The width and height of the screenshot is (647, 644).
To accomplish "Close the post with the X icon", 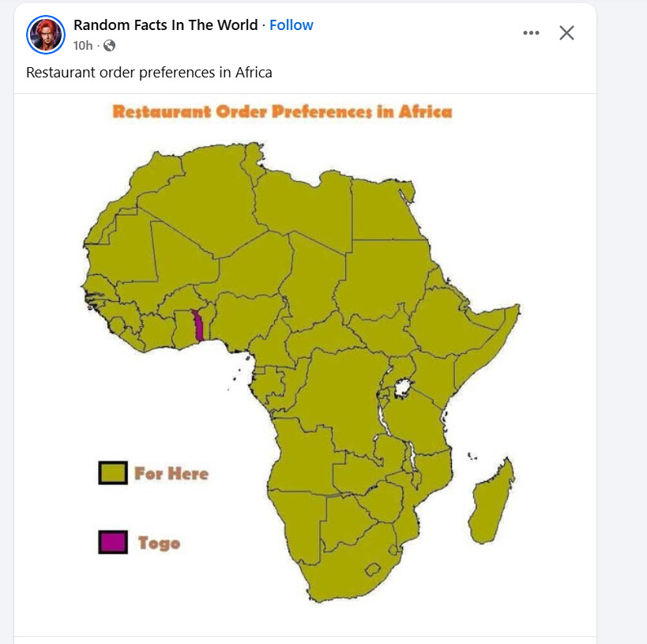I will coord(566,32).
